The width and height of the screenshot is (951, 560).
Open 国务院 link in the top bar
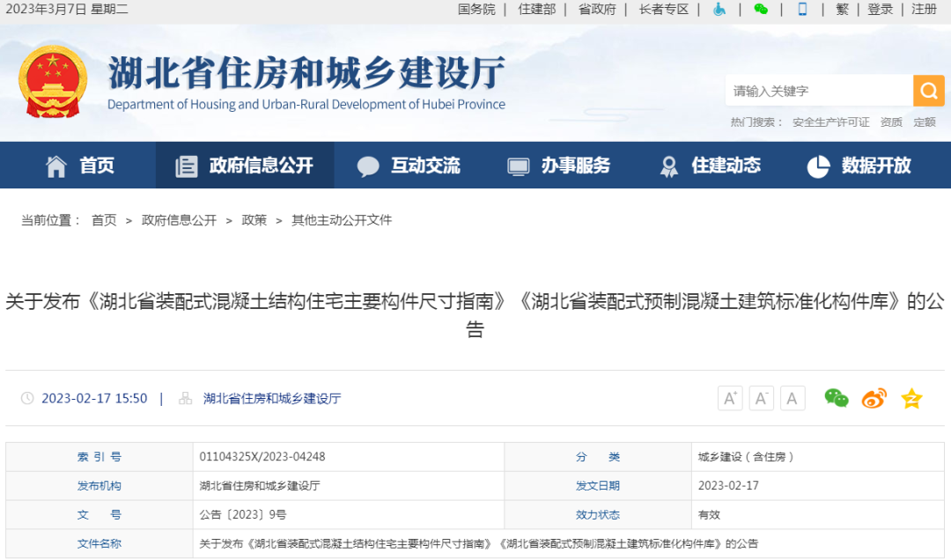point(475,9)
